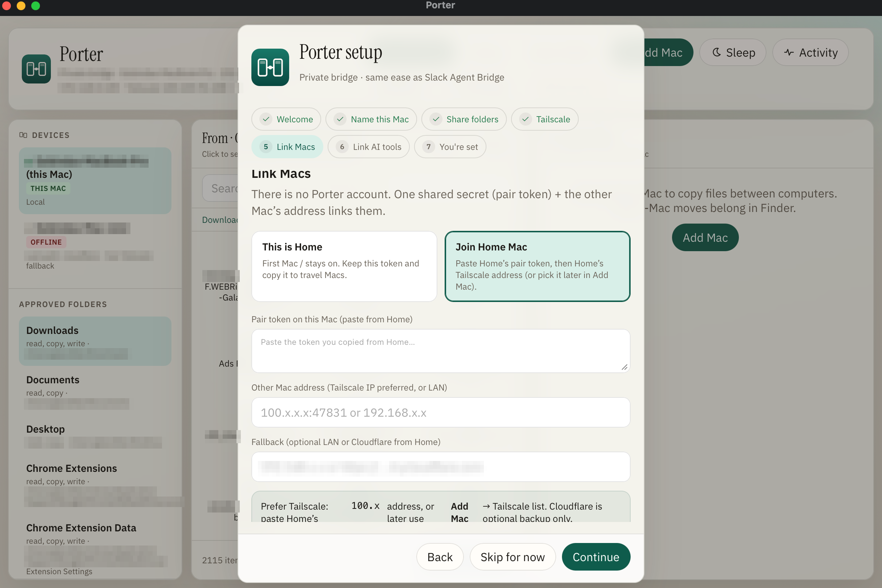Image resolution: width=882 pixels, height=588 pixels.
Task: Focus the Fallback address field
Action: [441, 467]
